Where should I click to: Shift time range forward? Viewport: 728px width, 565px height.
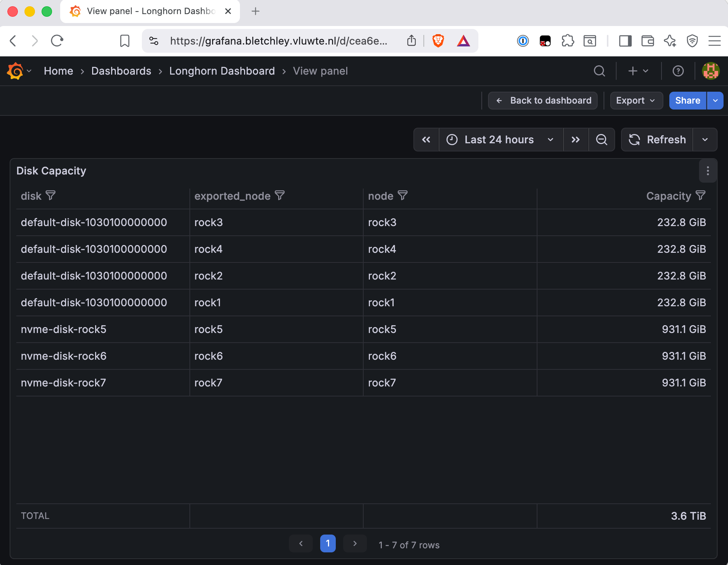576,140
